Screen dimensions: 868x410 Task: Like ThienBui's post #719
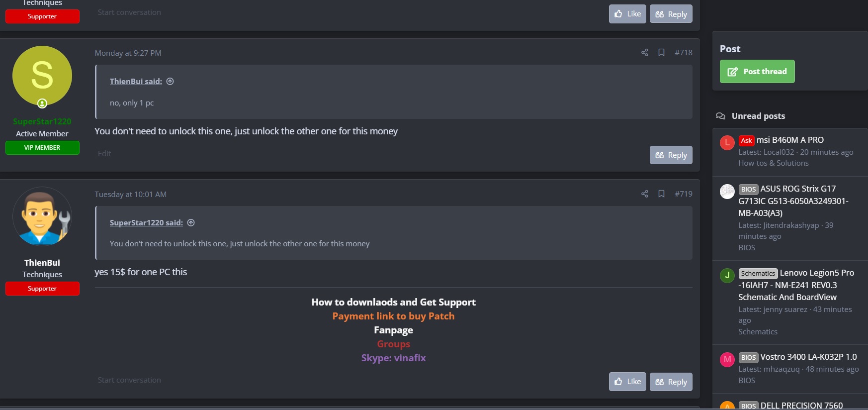tap(627, 382)
